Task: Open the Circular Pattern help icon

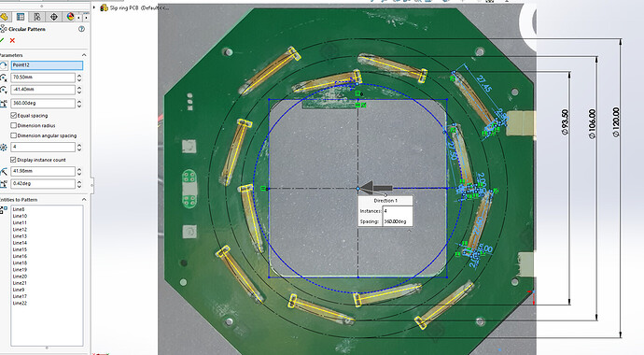Action: pos(81,29)
